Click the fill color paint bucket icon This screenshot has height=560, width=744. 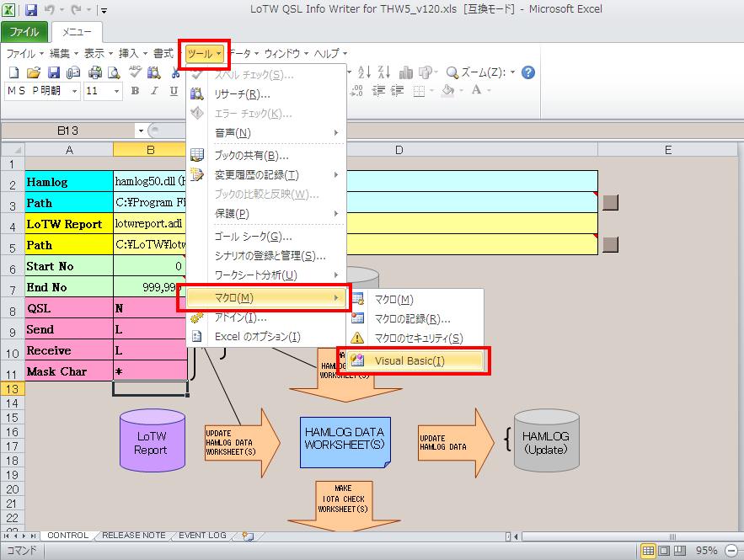tap(447, 90)
